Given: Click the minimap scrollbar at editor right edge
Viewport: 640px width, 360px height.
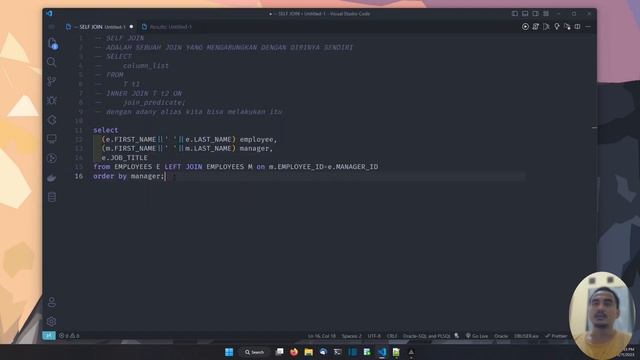Looking at the screenshot, I should 594,127.
